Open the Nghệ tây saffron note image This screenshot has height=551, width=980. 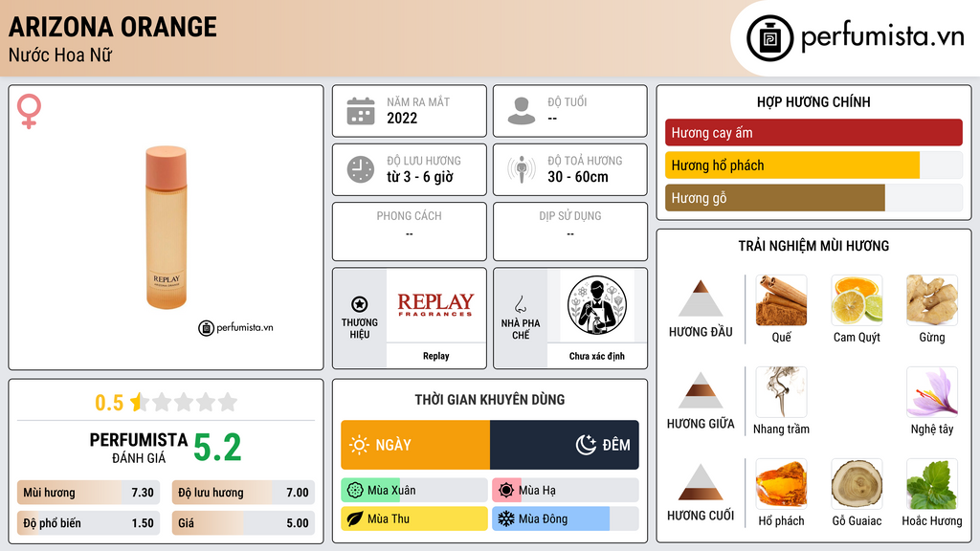932,392
